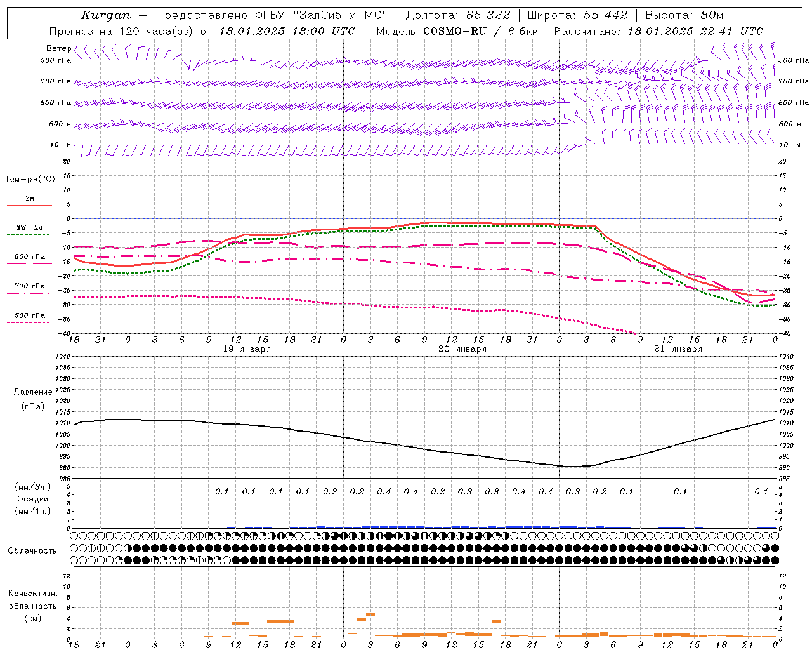Click the 500 гПа dotted temperature legend entry

tap(29, 315)
